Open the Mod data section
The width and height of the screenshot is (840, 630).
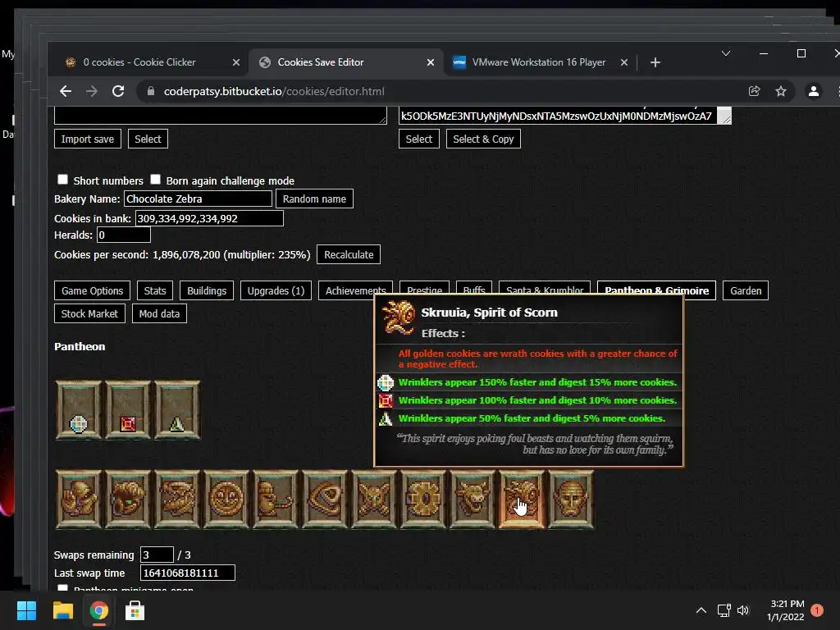click(x=159, y=313)
